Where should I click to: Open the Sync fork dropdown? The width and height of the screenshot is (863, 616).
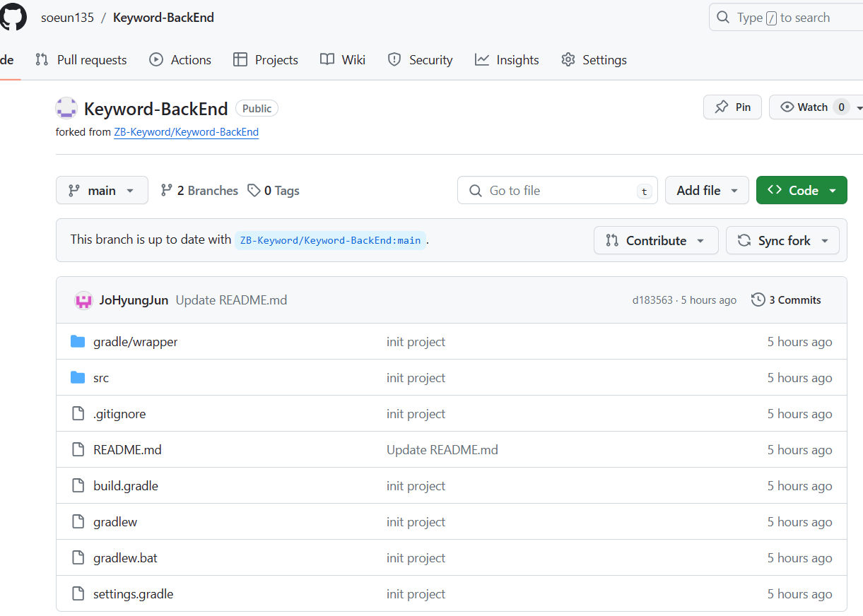pyautogui.click(x=782, y=240)
